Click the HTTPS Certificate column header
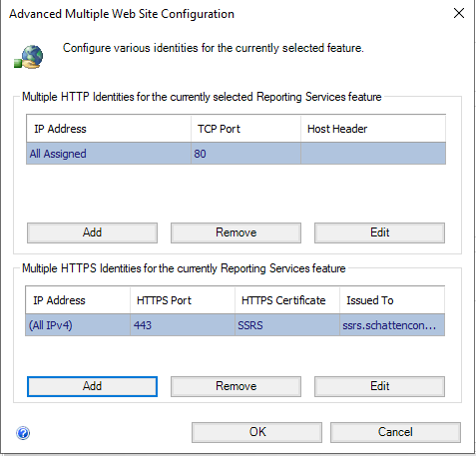This screenshot has width=476, height=456. 287,300
